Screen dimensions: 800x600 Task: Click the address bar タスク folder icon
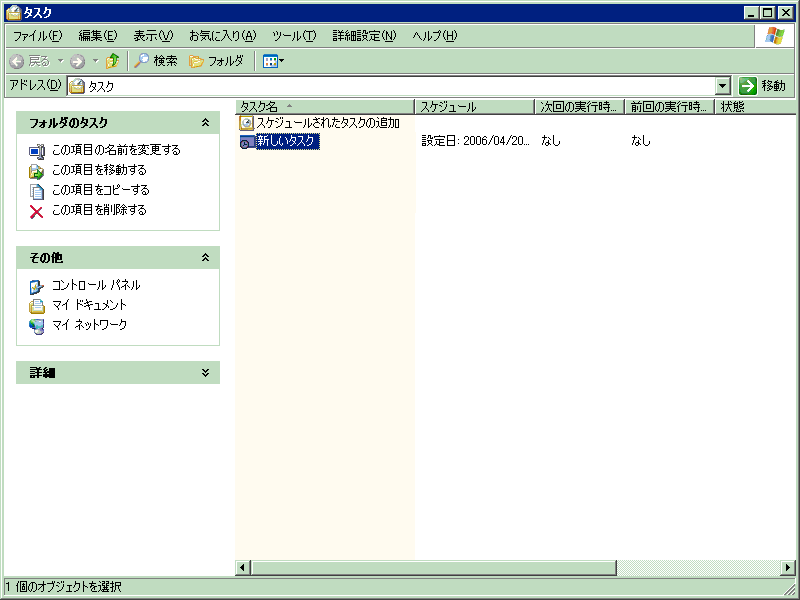point(77,86)
